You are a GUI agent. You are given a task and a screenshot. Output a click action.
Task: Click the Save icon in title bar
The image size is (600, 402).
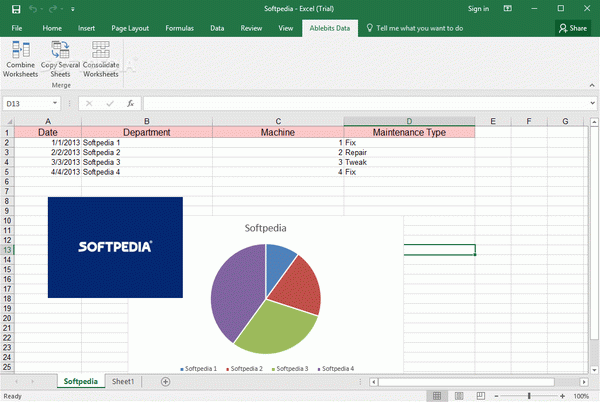click(x=16, y=9)
